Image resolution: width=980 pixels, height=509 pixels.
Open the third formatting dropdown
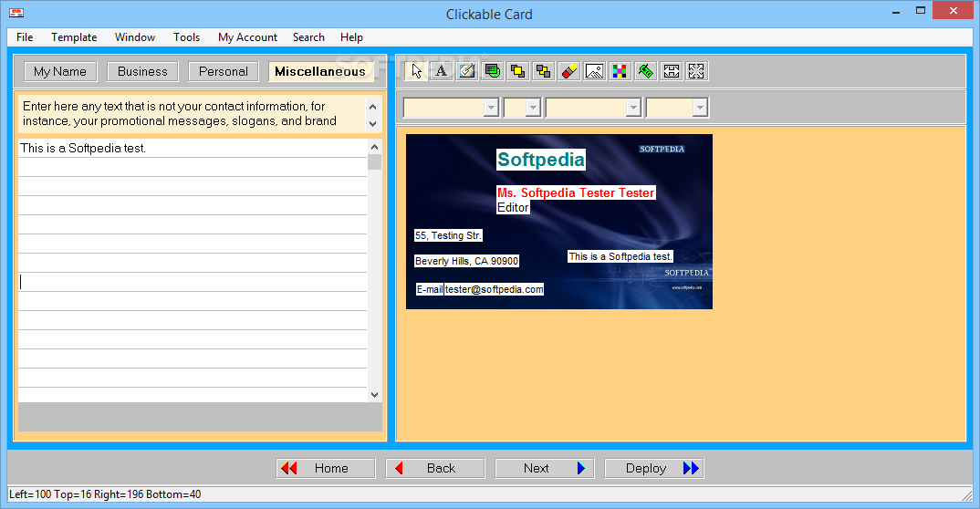593,108
